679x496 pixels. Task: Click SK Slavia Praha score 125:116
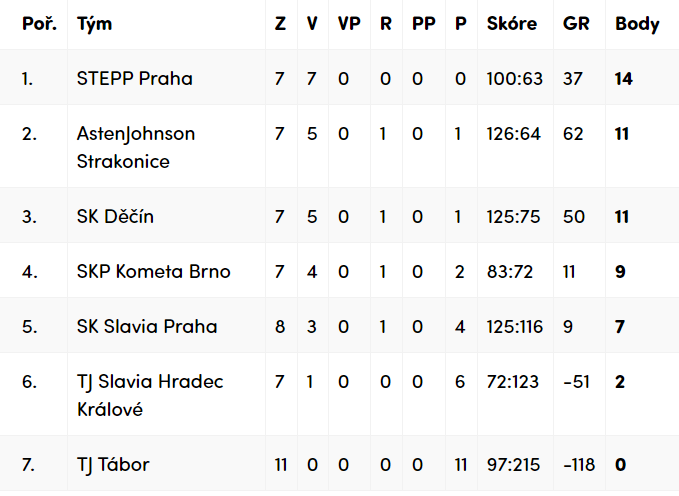pyautogui.click(x=514, y=327)
